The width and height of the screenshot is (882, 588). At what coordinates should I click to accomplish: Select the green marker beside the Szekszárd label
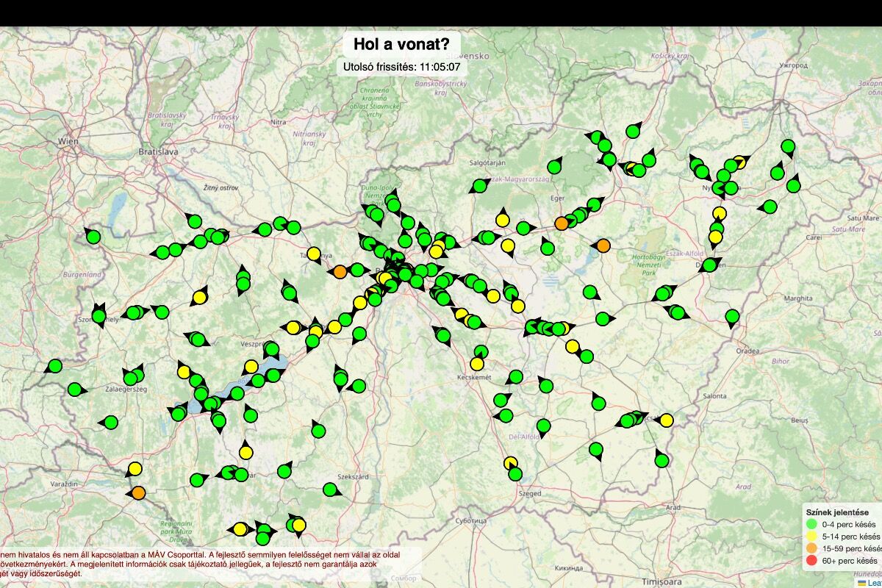point(330,489)
